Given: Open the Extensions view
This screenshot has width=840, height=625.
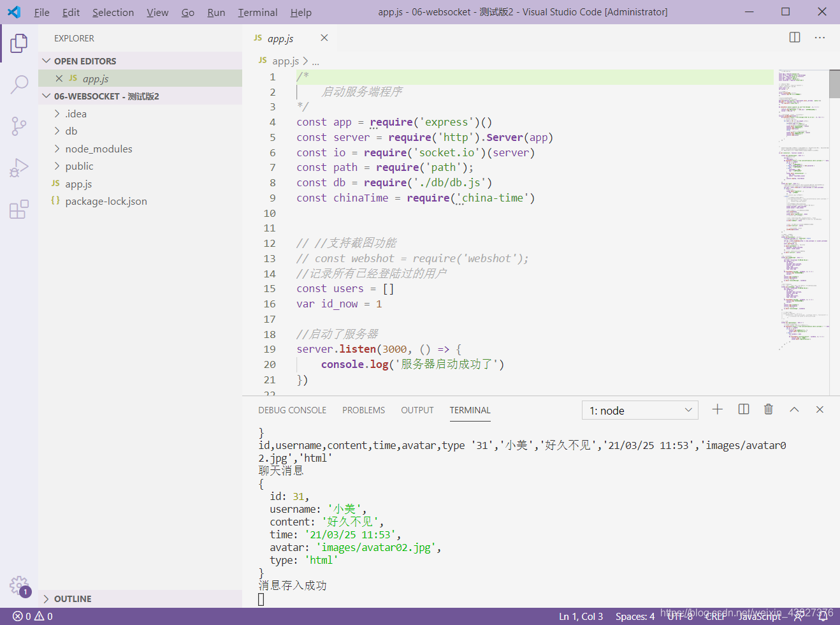Looking at the screenshot, I should pos(19,209).
